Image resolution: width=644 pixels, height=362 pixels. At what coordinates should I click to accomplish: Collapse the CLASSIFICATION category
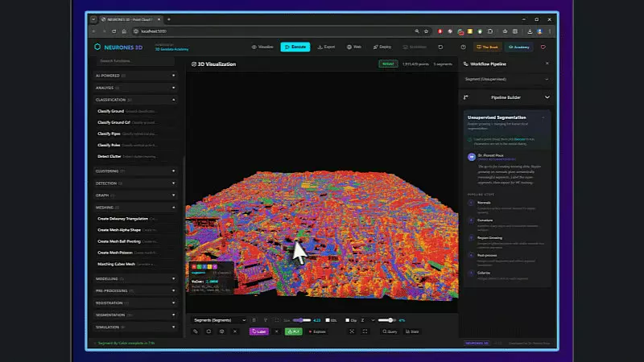point(135,100)
